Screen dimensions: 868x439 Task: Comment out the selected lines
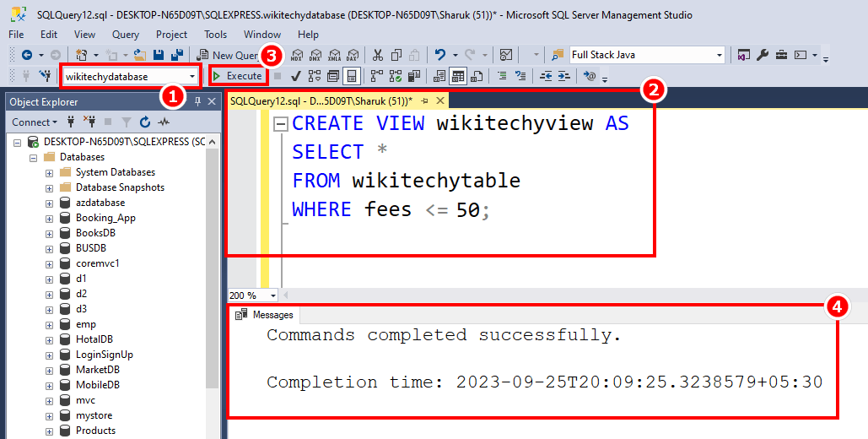502,76
